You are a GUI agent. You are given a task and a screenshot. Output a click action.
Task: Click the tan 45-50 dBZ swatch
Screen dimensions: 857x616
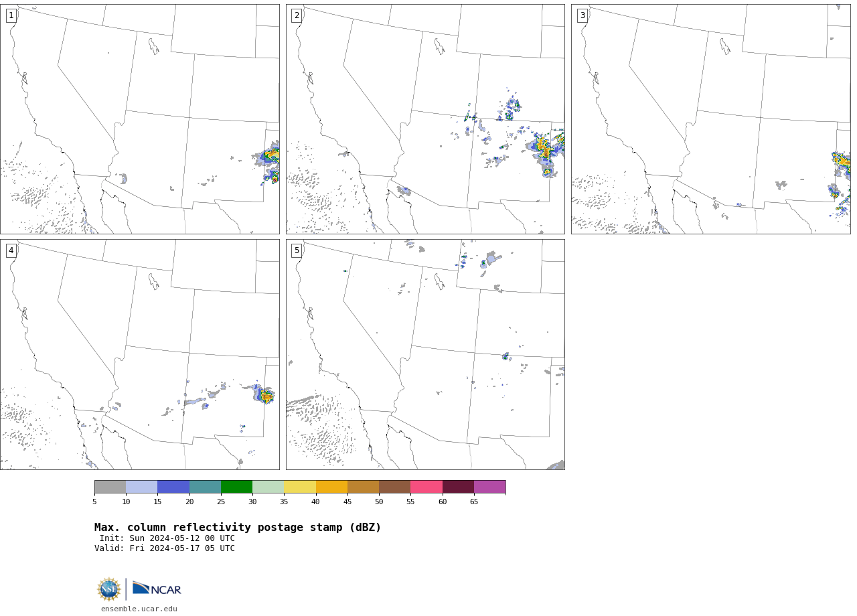click(x=364, y=487)
